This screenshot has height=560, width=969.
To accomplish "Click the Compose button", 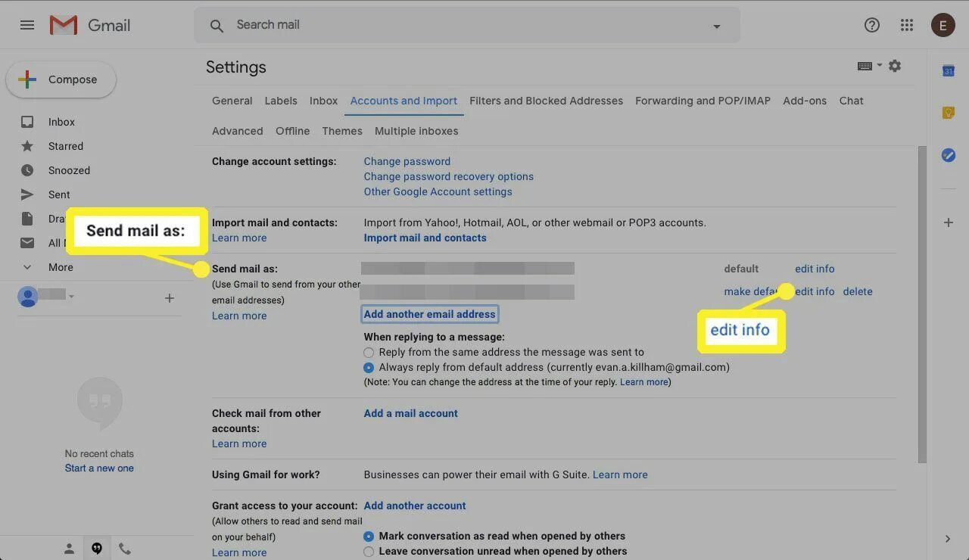I will click(61, 79).
